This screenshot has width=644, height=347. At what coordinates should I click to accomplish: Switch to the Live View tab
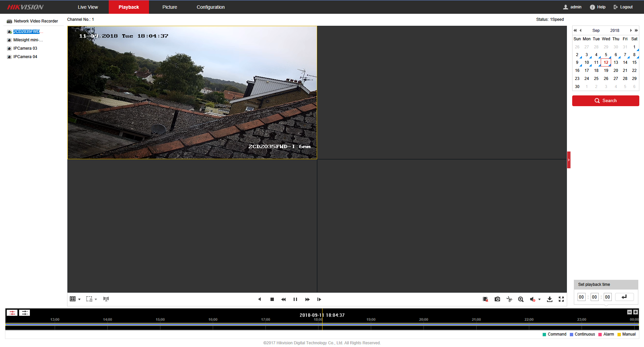point(88,7)
